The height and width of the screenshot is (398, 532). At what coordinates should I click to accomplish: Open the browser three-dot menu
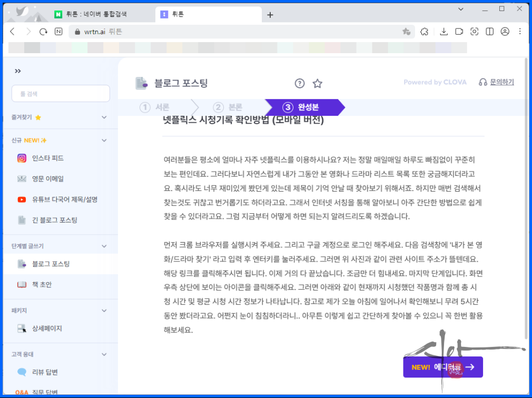tap(520, 32)
